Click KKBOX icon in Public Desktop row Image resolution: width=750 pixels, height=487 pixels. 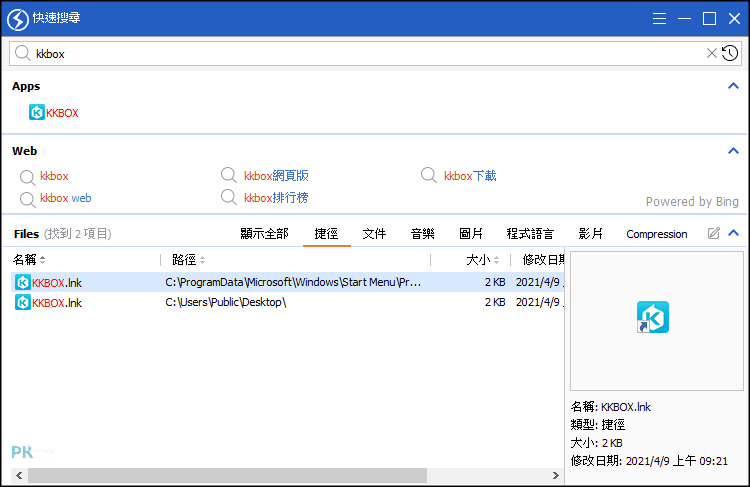pyautogui.click(x=22, y=302)
